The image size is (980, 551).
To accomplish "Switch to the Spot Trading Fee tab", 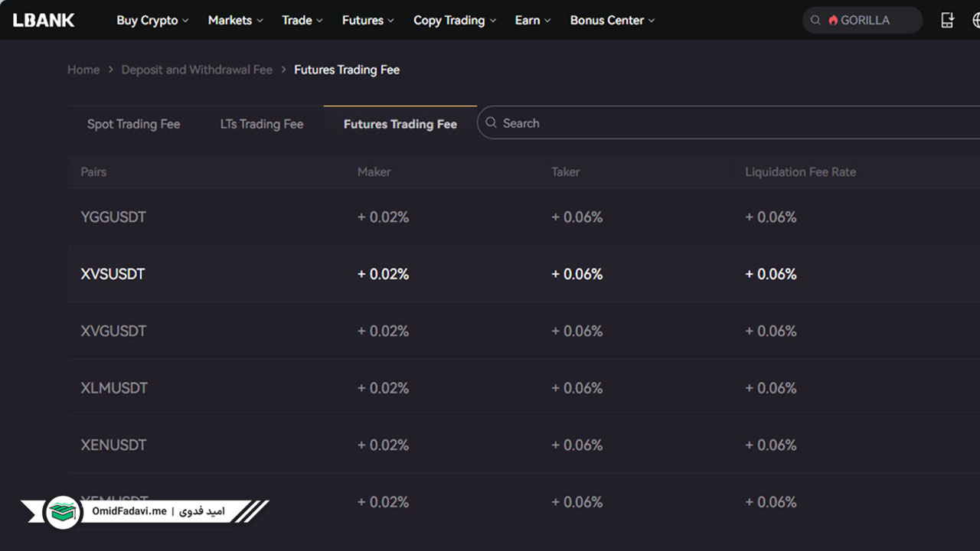I will pos(134,124).
